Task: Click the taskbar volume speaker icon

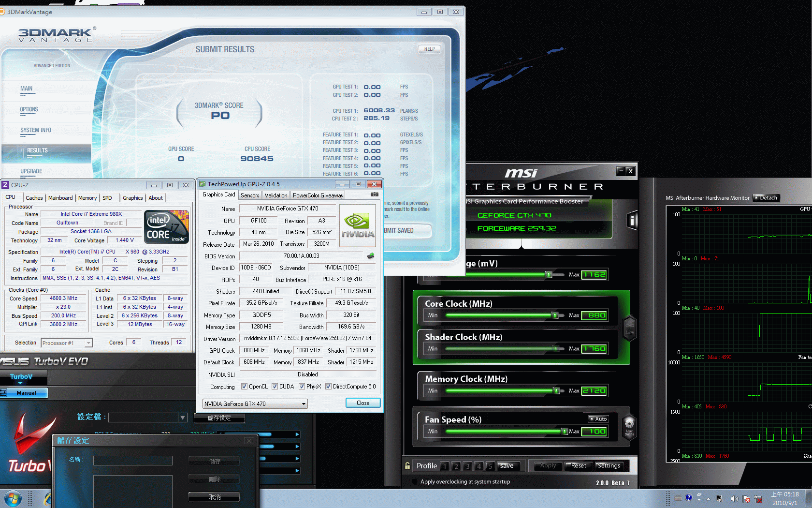Action: pos(734,498)
